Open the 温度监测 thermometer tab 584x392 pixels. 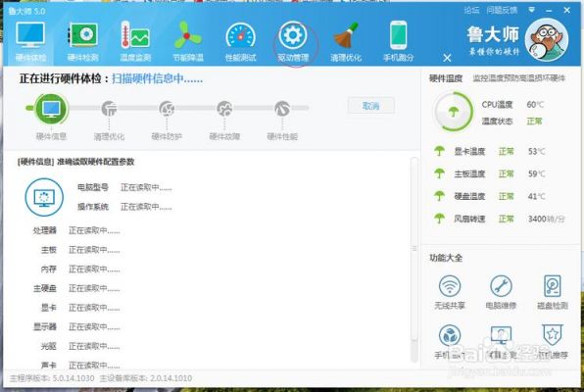(x=135, y=42)
